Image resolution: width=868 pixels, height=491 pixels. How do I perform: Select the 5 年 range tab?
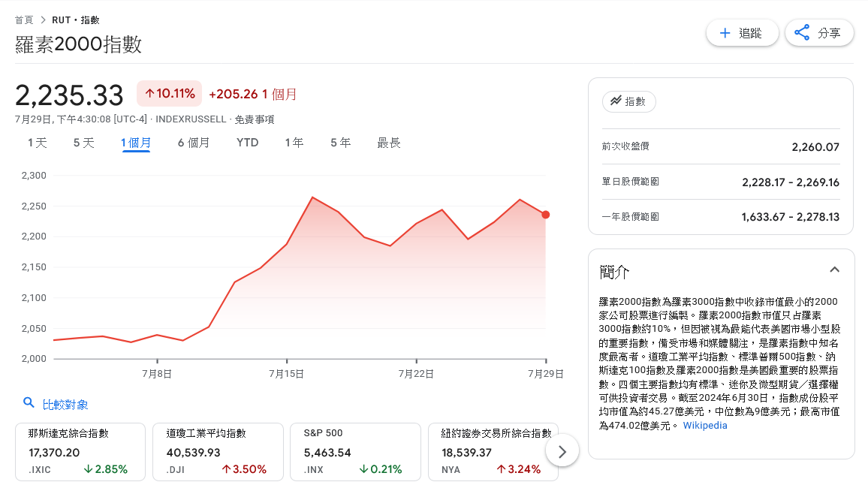tap(341, 143)
